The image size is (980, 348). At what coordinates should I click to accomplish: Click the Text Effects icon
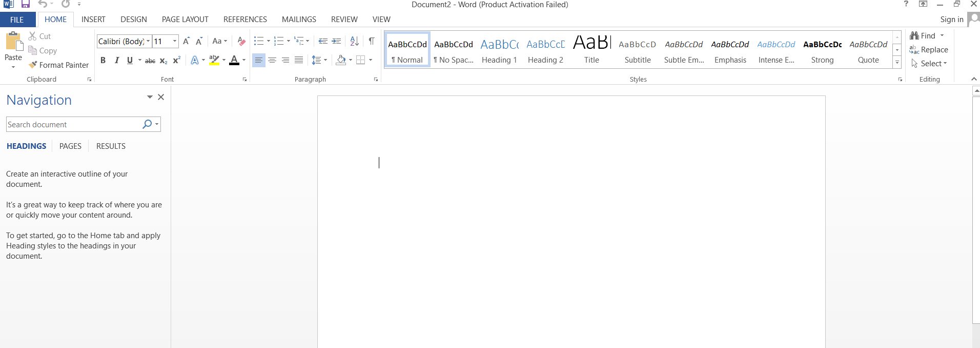pos(195,61)
